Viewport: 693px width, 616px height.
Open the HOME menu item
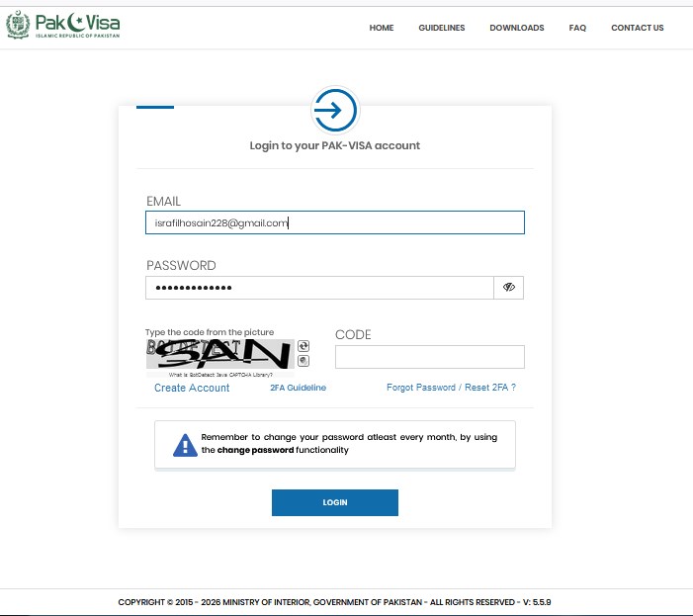[382, 28]
